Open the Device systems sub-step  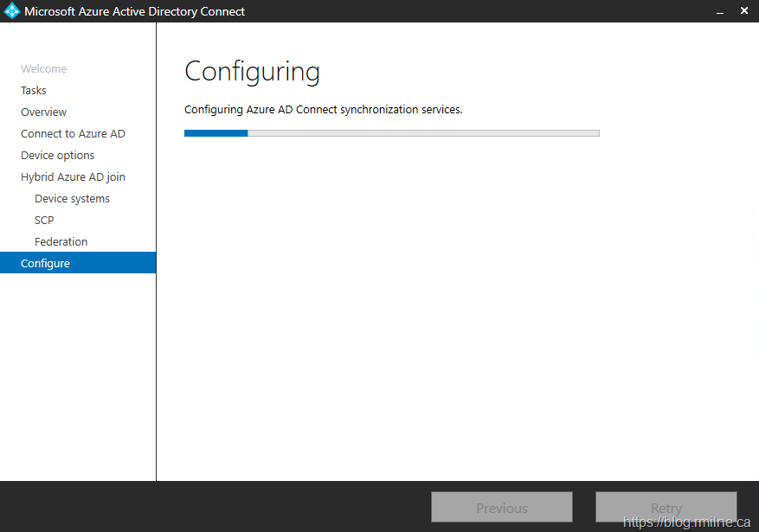click(72, 199)
